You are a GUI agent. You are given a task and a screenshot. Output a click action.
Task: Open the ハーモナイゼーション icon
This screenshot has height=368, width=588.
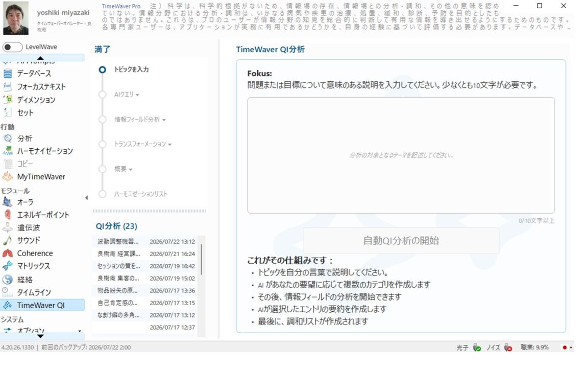(x=8, y=151)
